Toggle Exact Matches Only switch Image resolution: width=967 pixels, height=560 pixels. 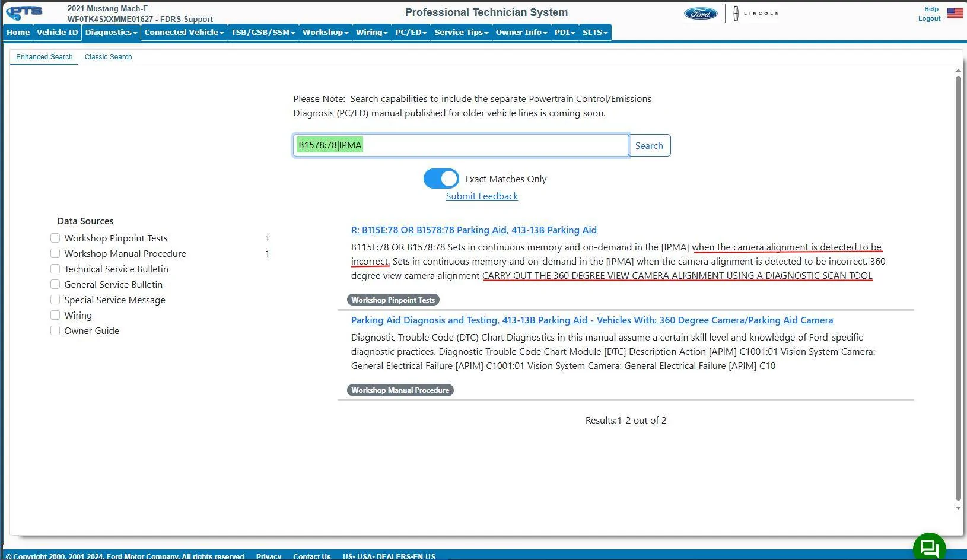click(441, 179)
